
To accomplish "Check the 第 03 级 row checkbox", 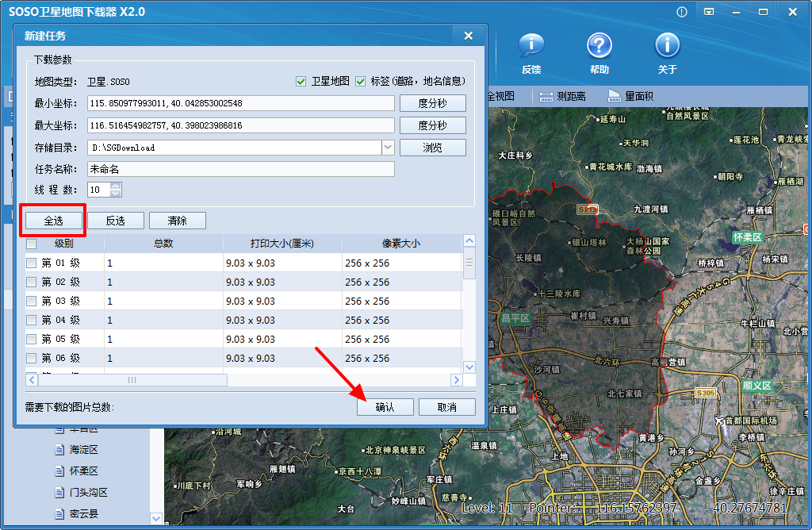I will click(32, 301).
